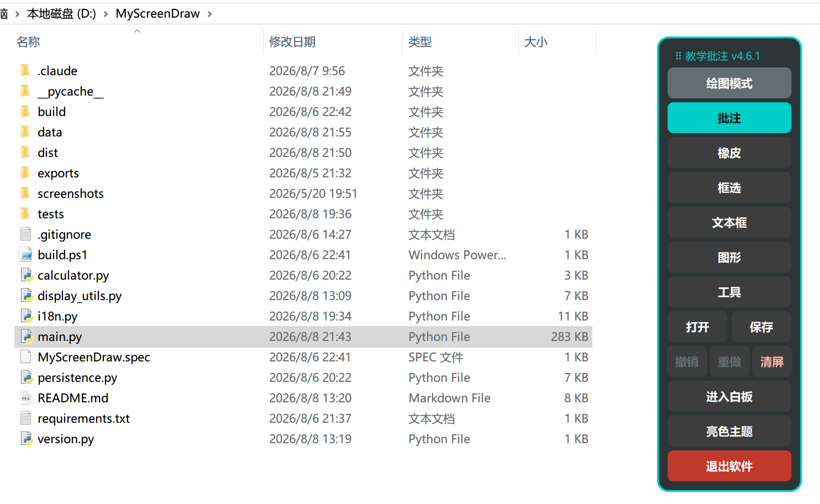820x504 pixels.
Task: Click the .gitignore file icon
Action: pos(25,234)
